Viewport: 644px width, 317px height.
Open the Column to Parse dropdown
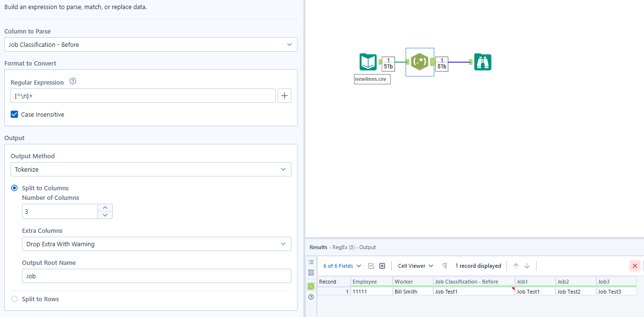point(150,44)
